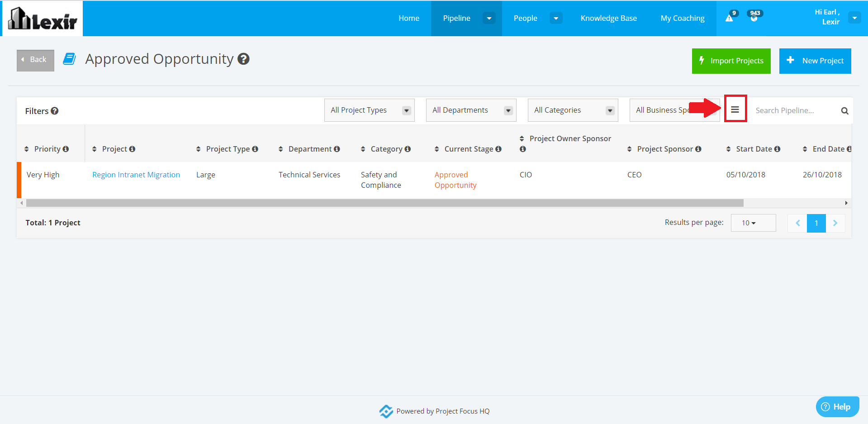Go to next results page
This screenshot has width=868, height=424.
point(835,223)
